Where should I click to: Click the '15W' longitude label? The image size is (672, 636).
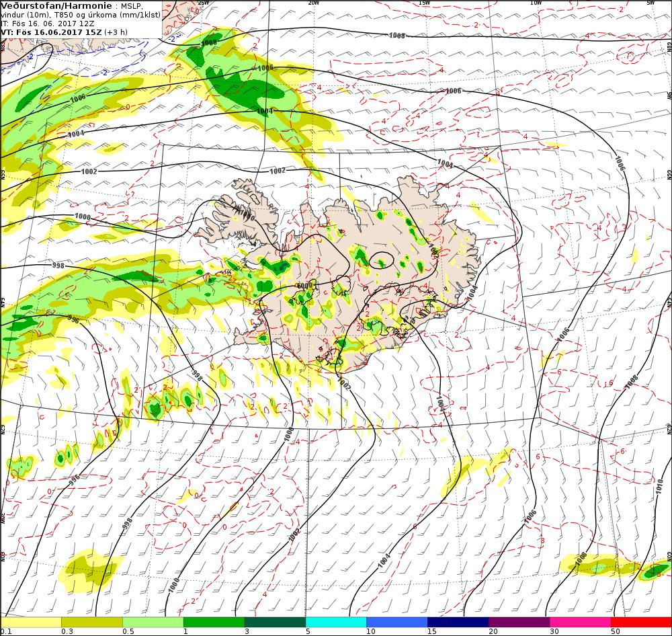[x=424, y=3]
